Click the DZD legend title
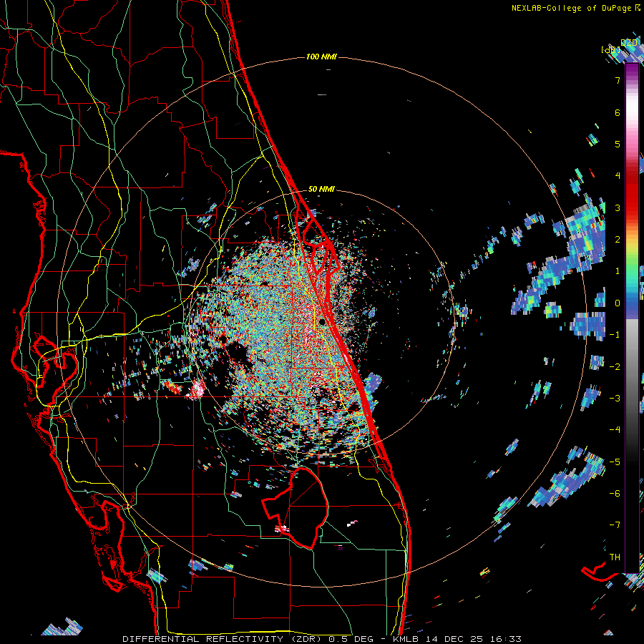Image resolution: width=644 pixels, height=644 pixels. coord(629,43)
